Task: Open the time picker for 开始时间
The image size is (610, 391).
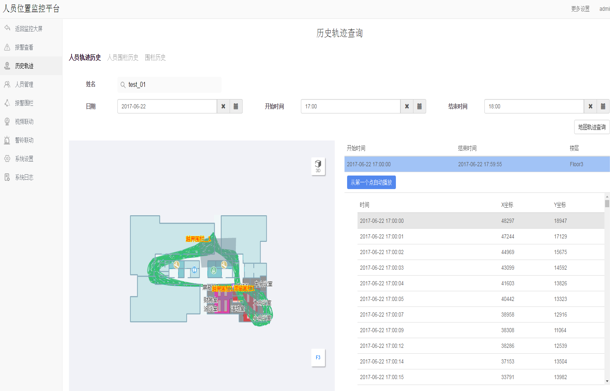Action: click(419, 106)
